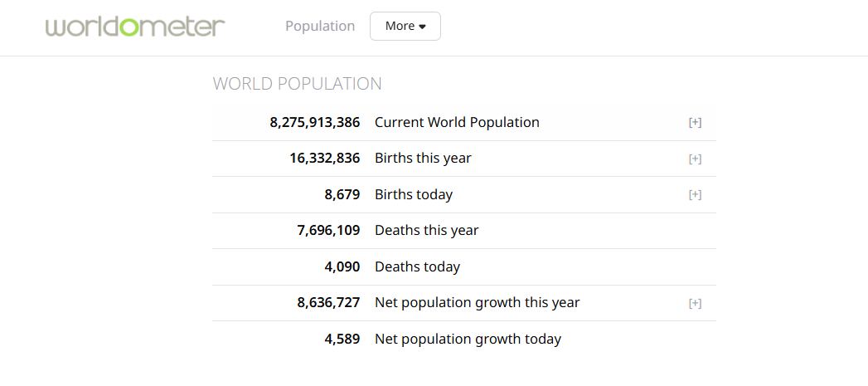The height and width of the screenshot is (386, 868).
Task: Expand Current World Population [+] details
Action: (x=695, y=123)
